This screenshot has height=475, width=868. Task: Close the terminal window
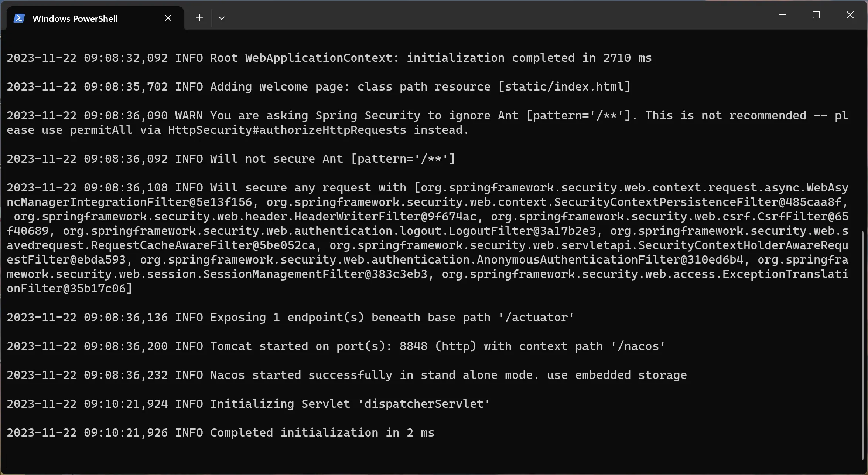point(850,15)
